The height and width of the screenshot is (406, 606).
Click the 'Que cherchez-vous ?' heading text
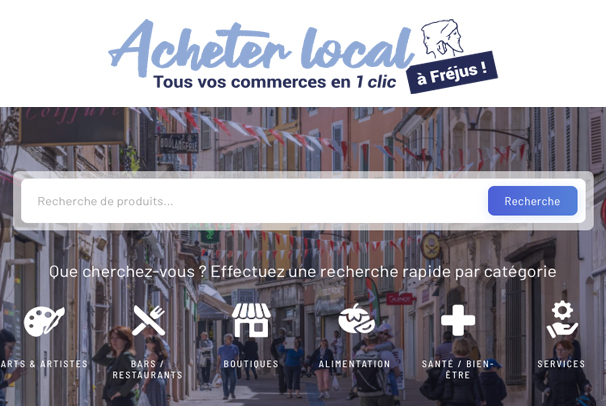tap(128, 272)
